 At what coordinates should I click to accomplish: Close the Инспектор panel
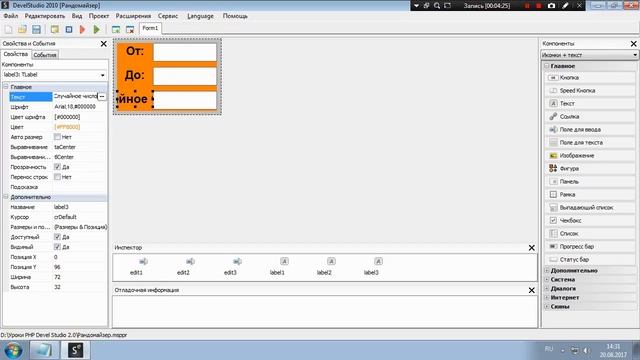point(531,248)
